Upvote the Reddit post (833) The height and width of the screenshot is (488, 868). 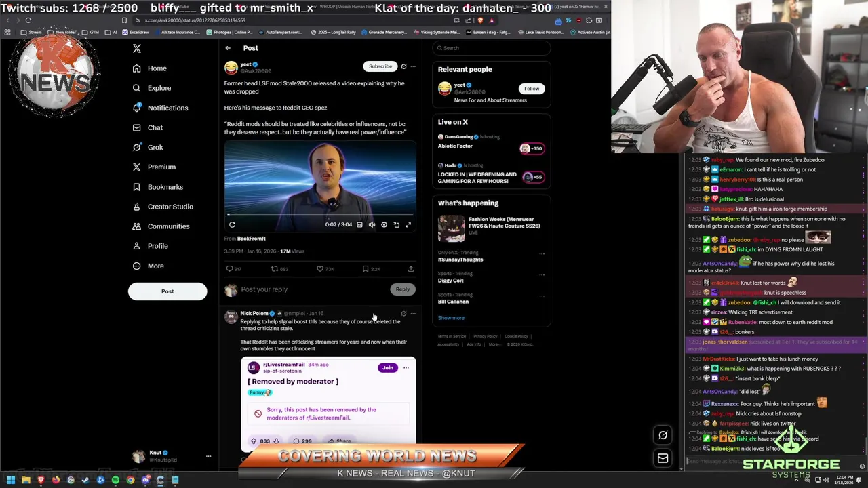254,441
